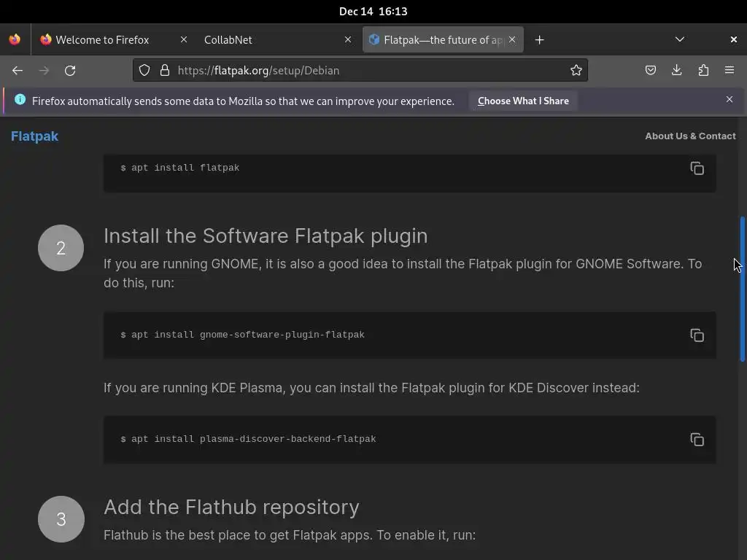Save page to Pocket
This screenshot has width=747, height=560.
[651, 70]
